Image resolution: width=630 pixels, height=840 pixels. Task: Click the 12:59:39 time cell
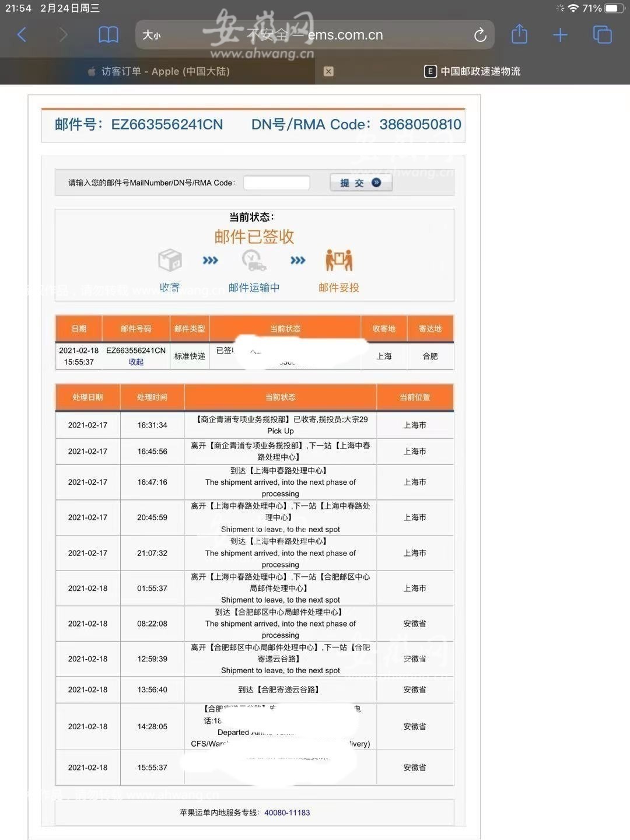[152, 659]
